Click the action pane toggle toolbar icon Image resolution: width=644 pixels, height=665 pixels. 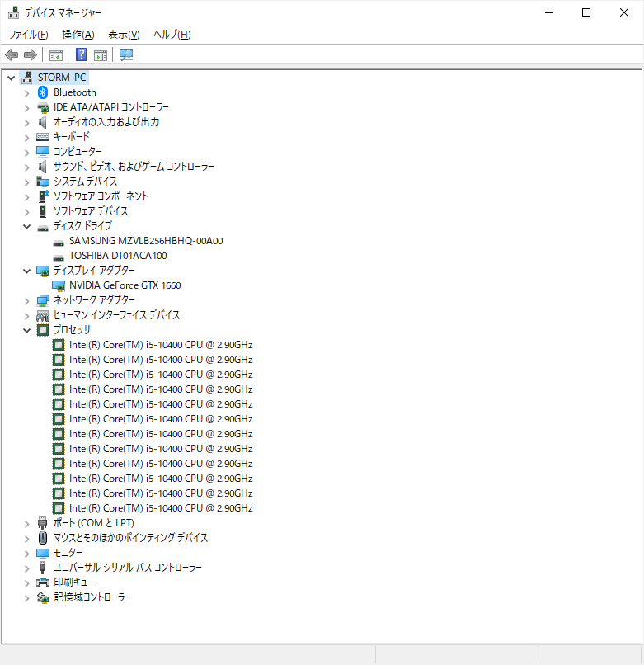[101, 55]
